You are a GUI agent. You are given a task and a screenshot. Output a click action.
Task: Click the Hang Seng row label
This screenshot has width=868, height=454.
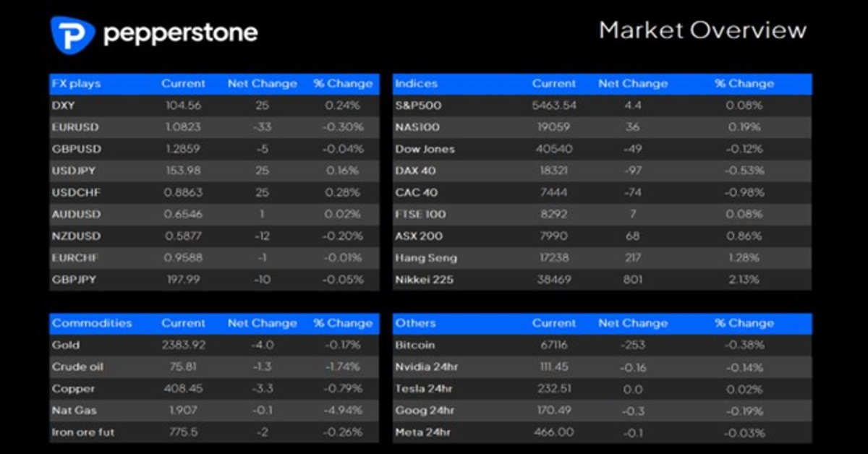426,258
